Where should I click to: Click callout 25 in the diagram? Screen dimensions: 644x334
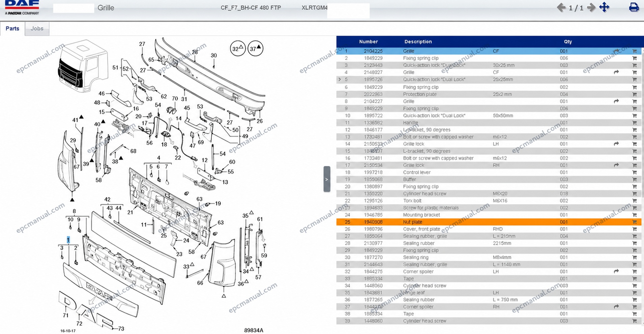click(x=164, y=236)
